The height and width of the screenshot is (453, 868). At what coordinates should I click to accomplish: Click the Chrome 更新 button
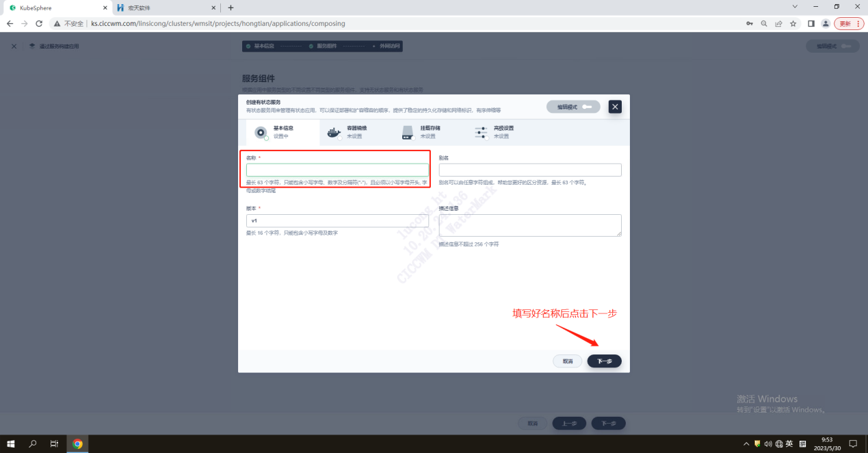pos(849,23)
